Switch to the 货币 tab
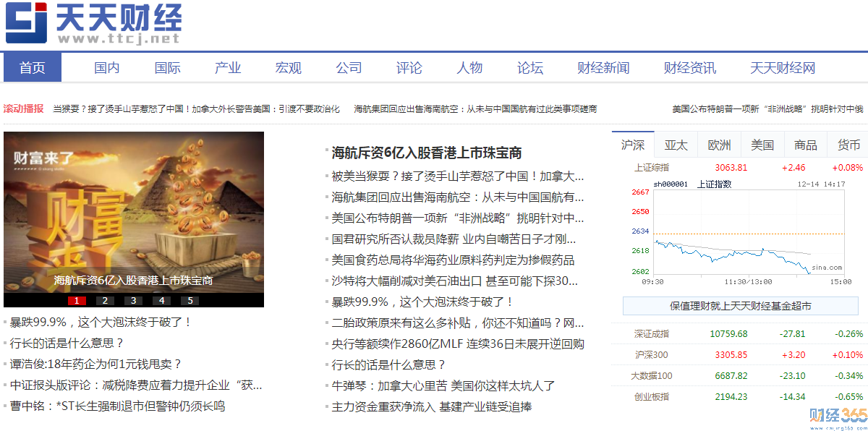The image size is (868, 431). pos(848,145)
